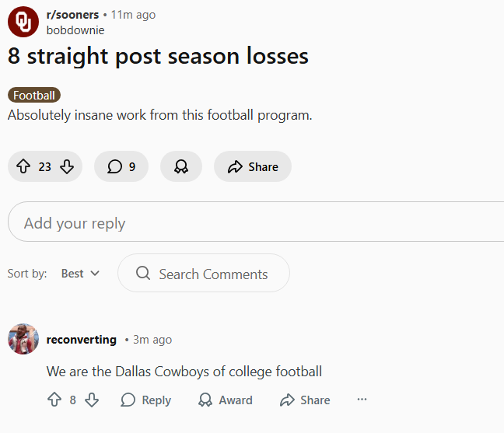This screenshot has width=504, height=433.
Task: Upvote reconverting's comment
Action: pos(54,400)
